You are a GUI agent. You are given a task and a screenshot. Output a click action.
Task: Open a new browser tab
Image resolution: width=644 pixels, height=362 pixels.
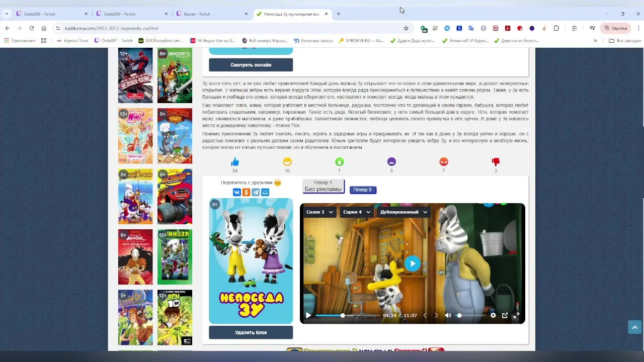tap(338, 14)
